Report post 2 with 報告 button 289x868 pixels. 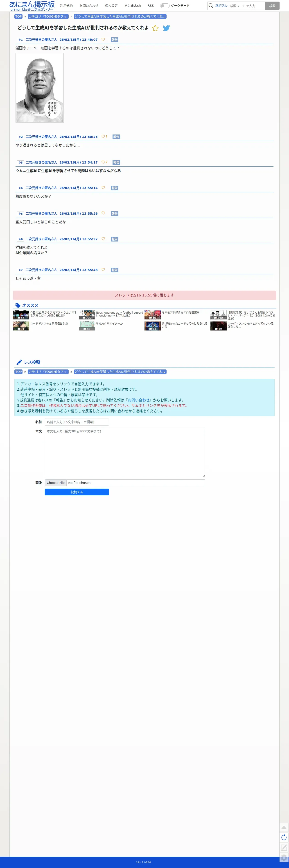coord(116,137)
